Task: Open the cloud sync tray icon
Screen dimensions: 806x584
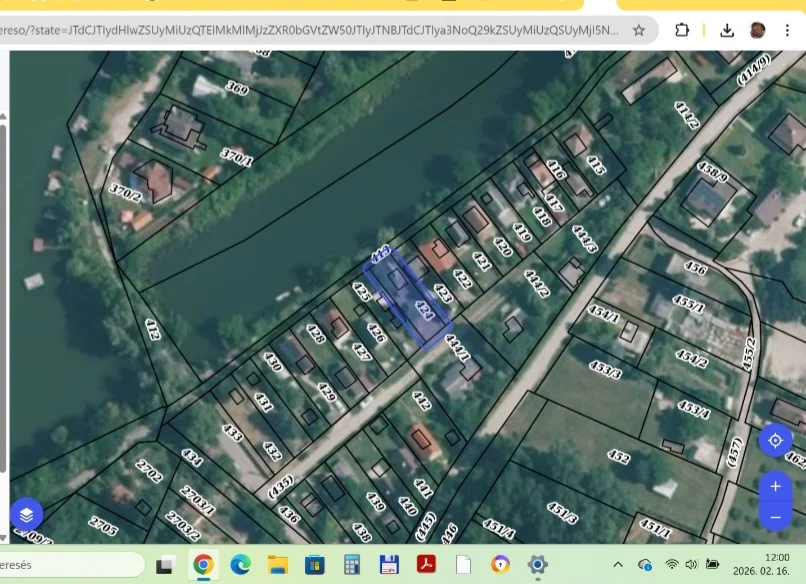Action: (x=645, y=564)
